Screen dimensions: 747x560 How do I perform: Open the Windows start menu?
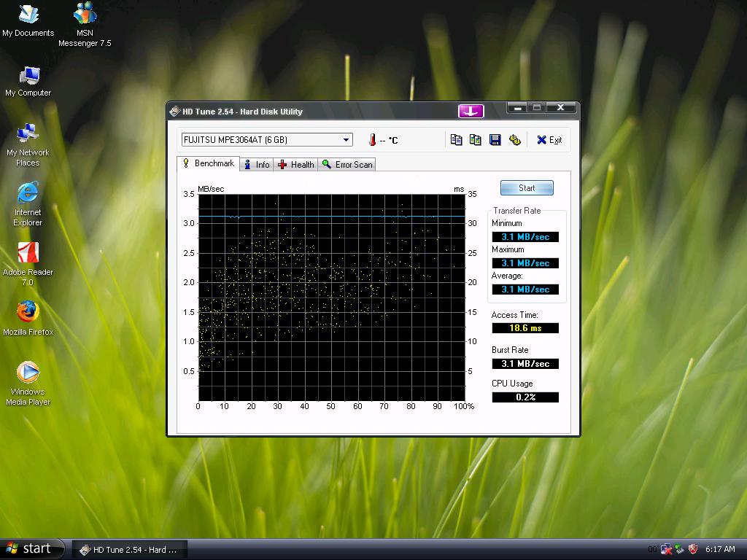(31, 548)
